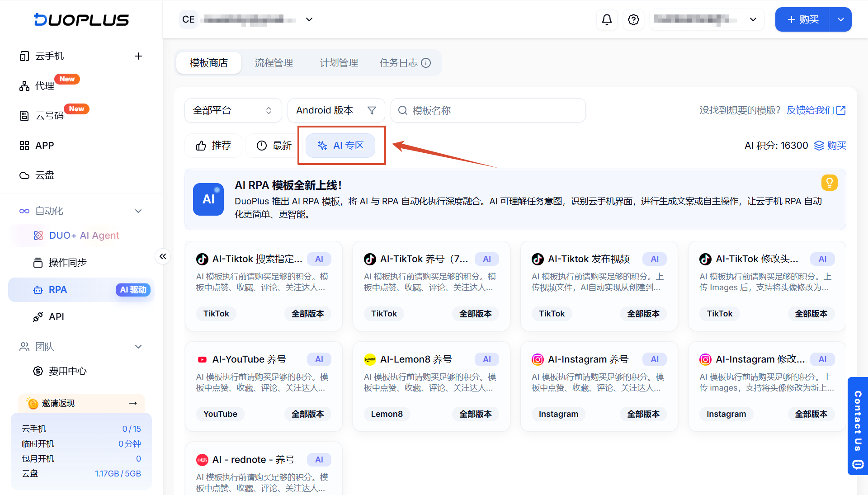Image resolution: width=868 pixels, height=495 pixels.
Task: Click the 模板名称 search field
Action: [x=488, y=110]
